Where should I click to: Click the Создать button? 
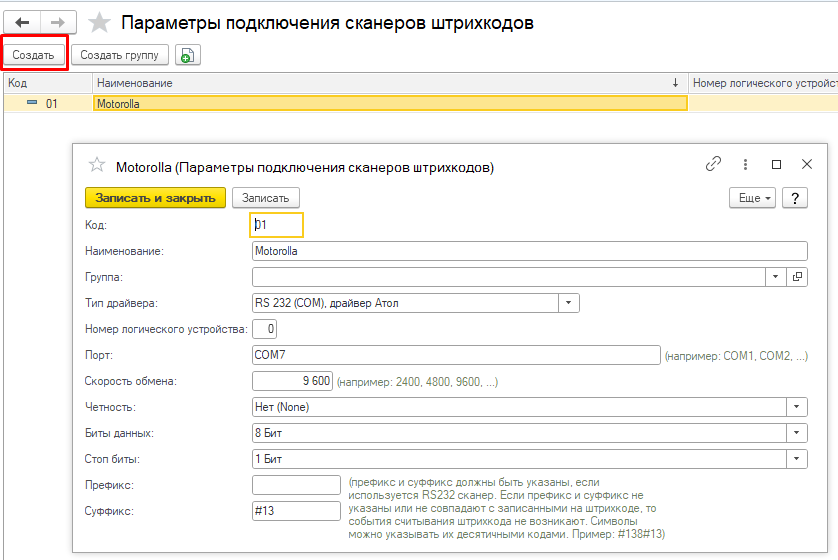pyautogui.click(x=33, y=55)
